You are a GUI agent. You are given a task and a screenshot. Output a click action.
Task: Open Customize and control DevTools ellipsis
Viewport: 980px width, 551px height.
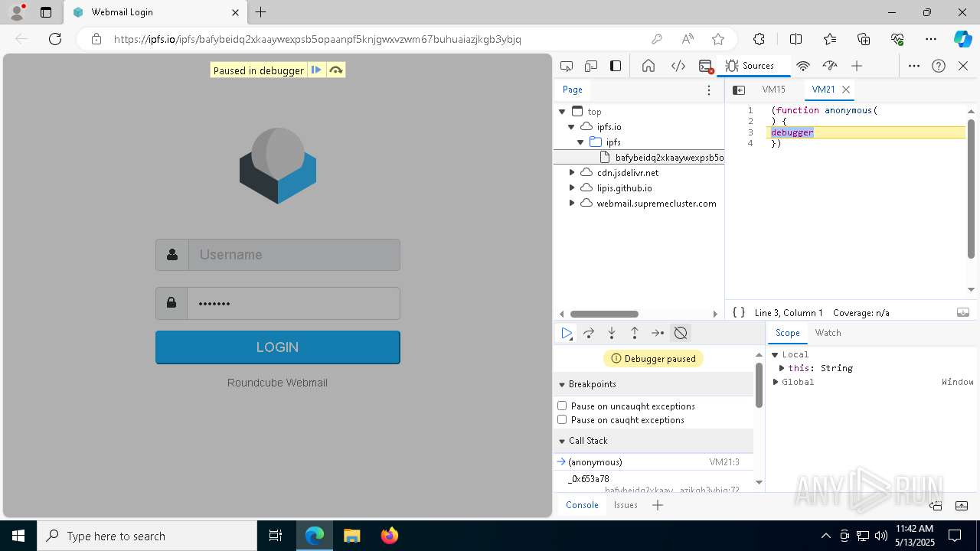coord(914,66)
